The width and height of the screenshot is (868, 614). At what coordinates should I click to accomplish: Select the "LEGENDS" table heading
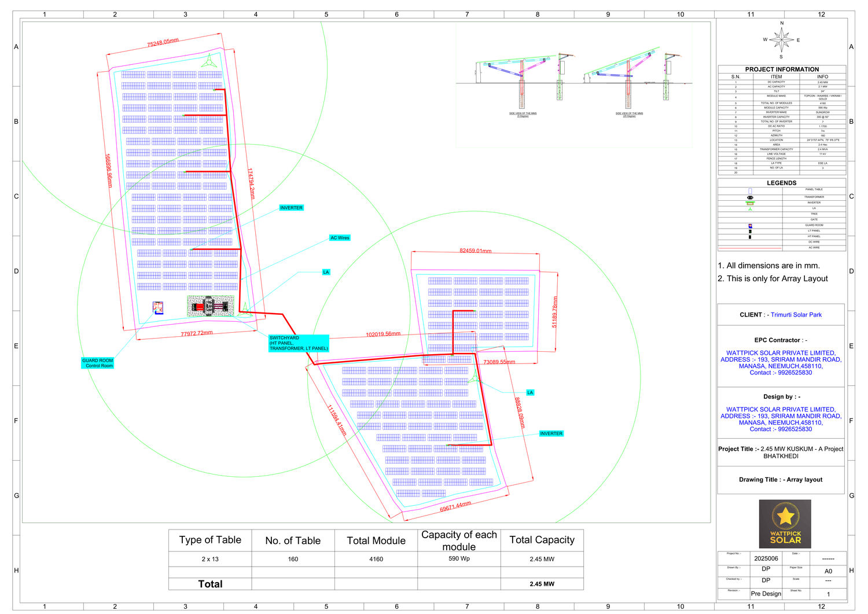tap(782, 183)
